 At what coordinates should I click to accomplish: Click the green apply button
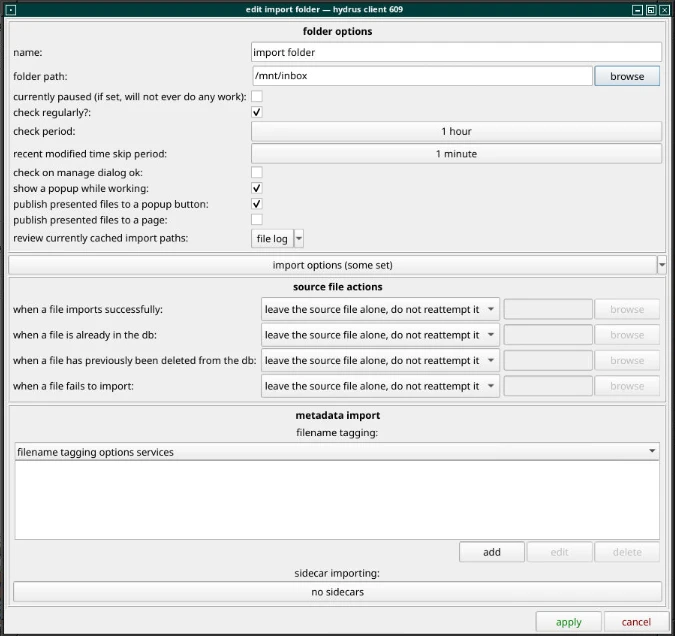click(x=568, y=622)
